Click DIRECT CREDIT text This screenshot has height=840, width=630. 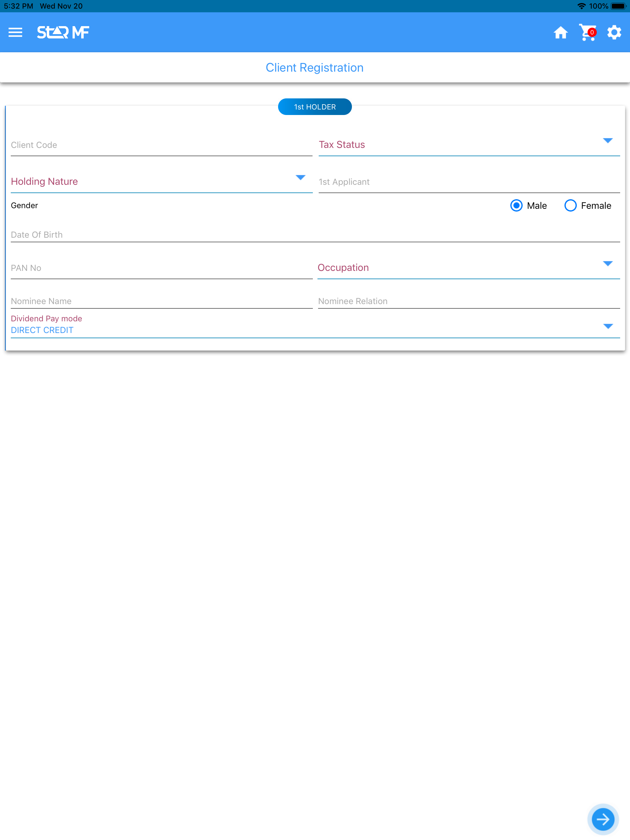tap(42, 330)
